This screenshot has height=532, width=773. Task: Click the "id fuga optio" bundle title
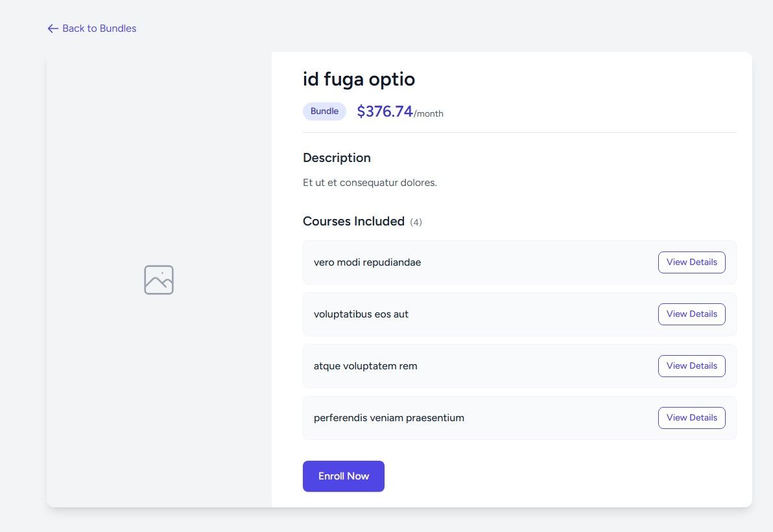pos(359,79)
